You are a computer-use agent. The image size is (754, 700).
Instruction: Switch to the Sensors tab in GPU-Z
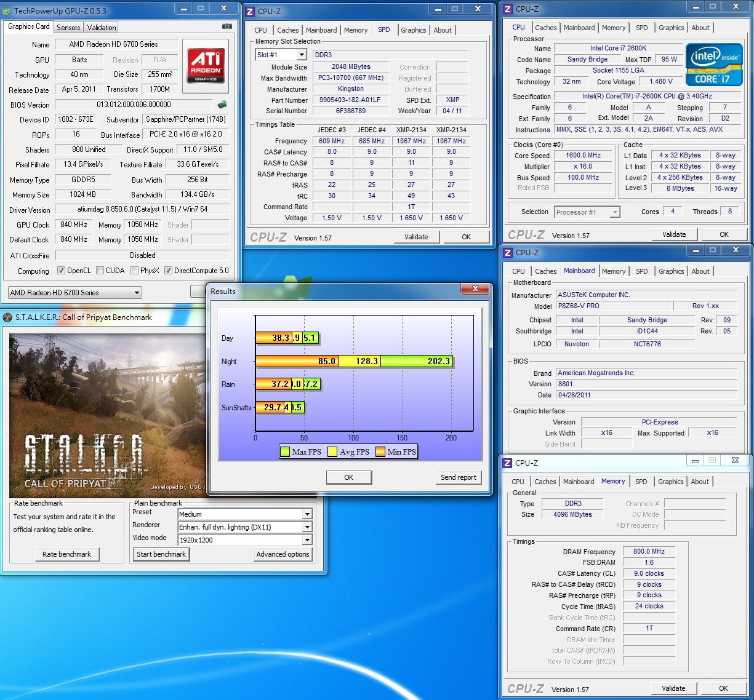[x=68, y=28]
